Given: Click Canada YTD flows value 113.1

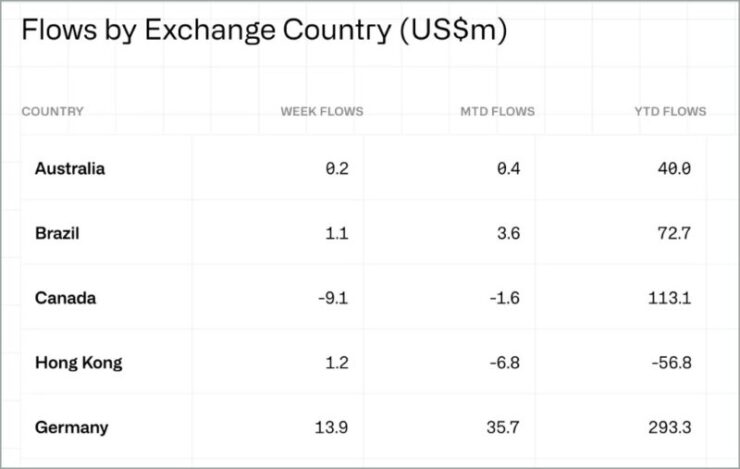Looking at the screenshot, I should pyautogui.click(x=670, y=298).
